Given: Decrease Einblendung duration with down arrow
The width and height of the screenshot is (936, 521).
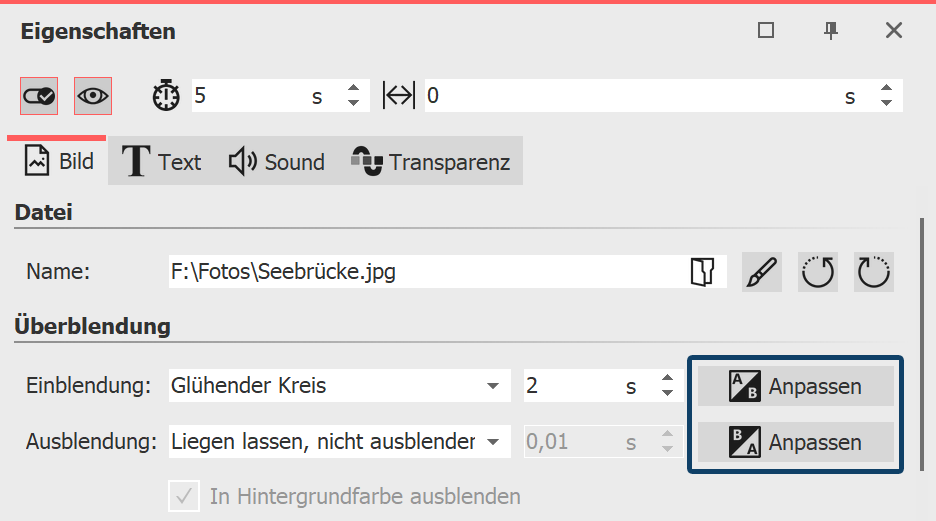Looking at the screenshot, I should coord(667,393).
